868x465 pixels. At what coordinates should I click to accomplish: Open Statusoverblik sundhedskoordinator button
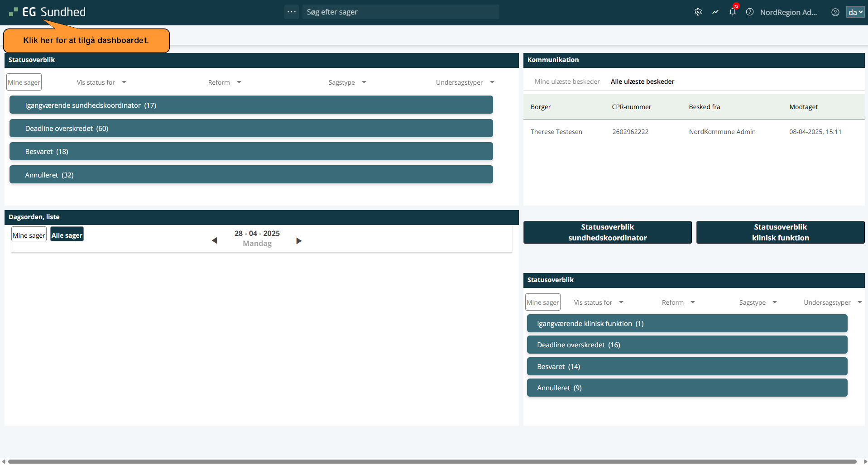(x=607, y=232)
